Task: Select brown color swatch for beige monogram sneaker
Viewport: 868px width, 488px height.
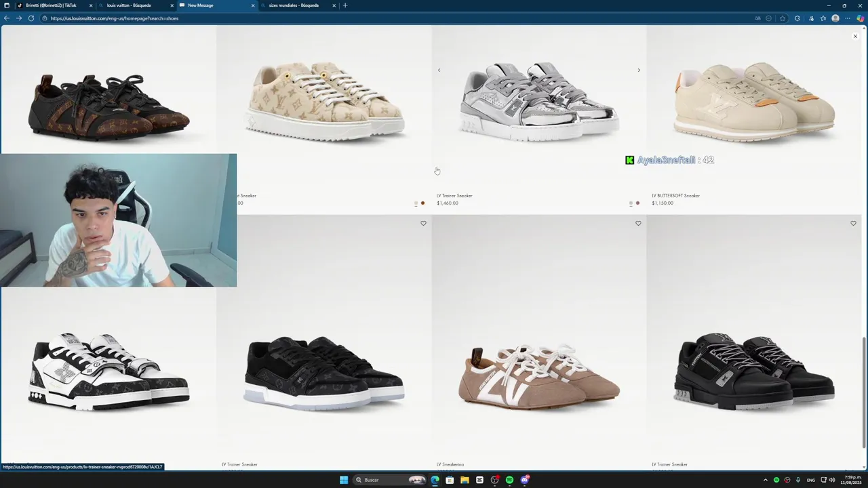Action: pyautogui.click(x=422, y=203)
